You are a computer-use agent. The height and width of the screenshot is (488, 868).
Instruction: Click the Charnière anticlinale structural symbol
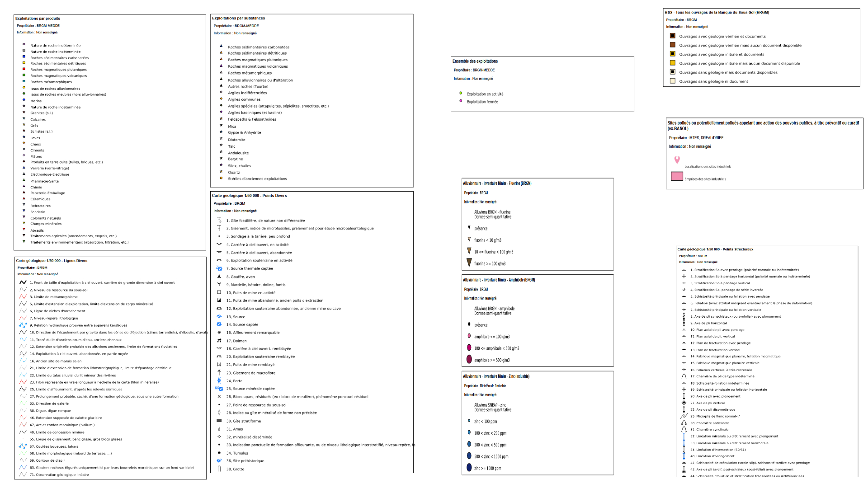tap(684, 423)
